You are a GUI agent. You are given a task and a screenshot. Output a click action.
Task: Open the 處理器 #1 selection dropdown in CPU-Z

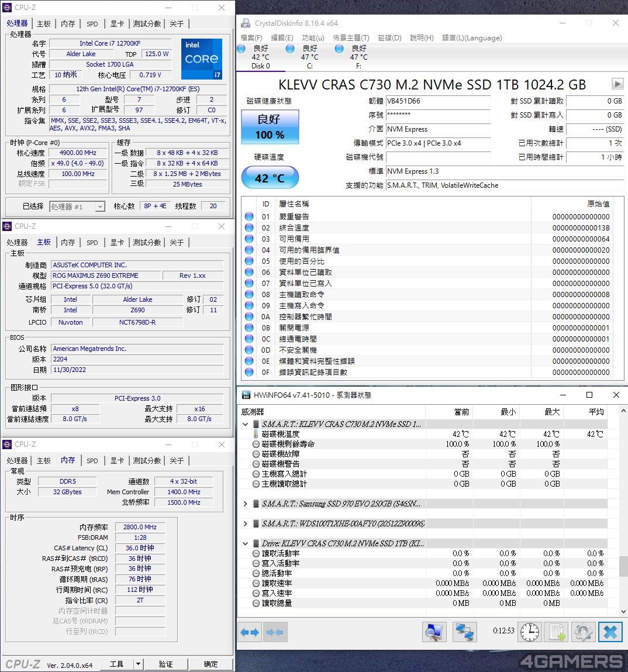(x=100, y=206)
